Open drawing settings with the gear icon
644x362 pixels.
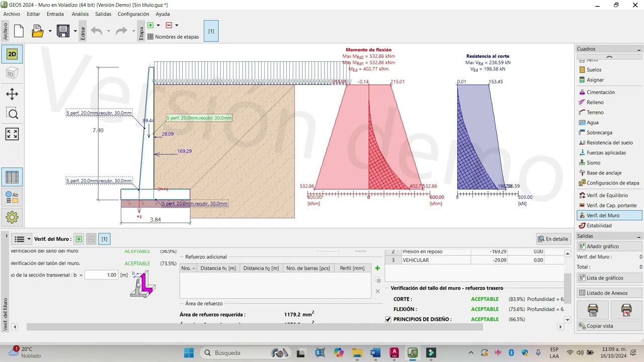coord(12,218)
